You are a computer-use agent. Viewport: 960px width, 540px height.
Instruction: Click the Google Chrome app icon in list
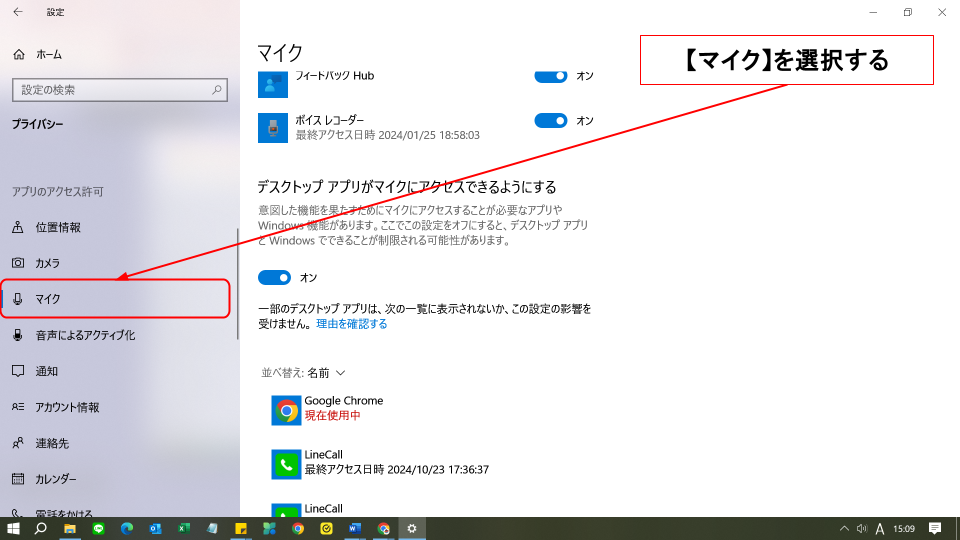[x=287, y=410]
